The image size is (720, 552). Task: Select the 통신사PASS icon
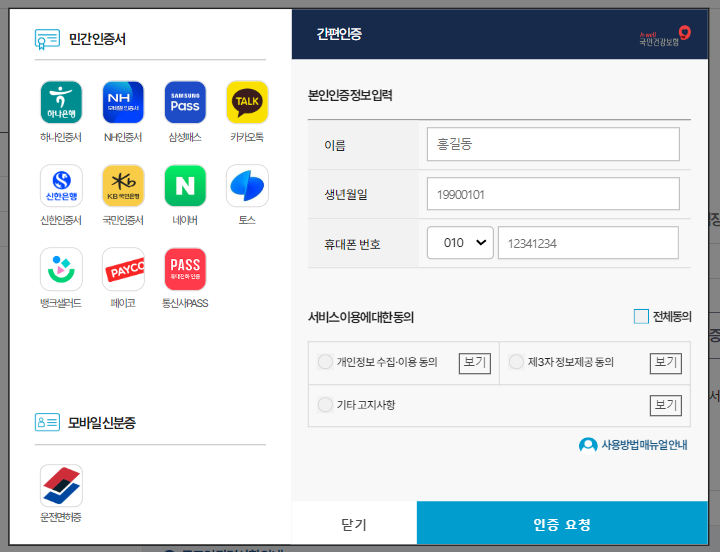(185, 269)
